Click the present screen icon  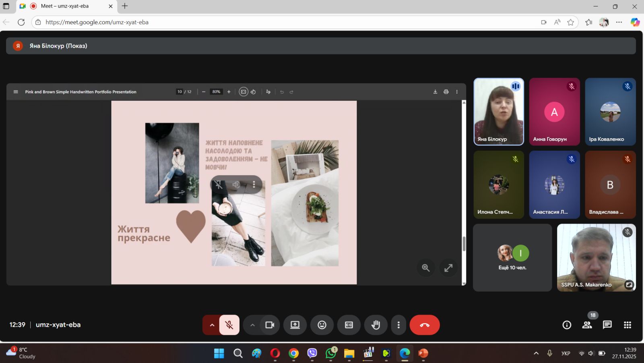pos(295,325)
